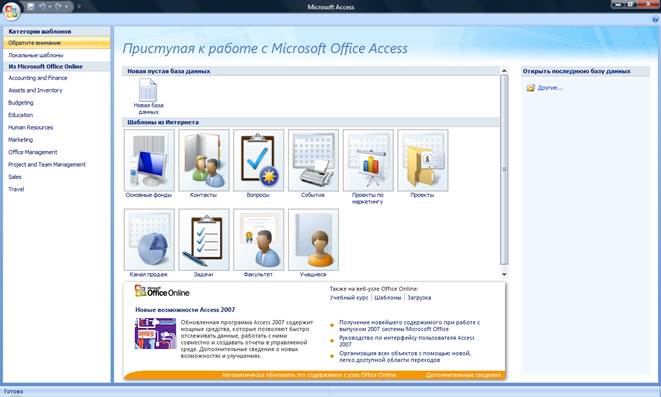The image size is (661, 397).
Task: Click the folder icon next to Другие
Action: (x=530, y=88)
